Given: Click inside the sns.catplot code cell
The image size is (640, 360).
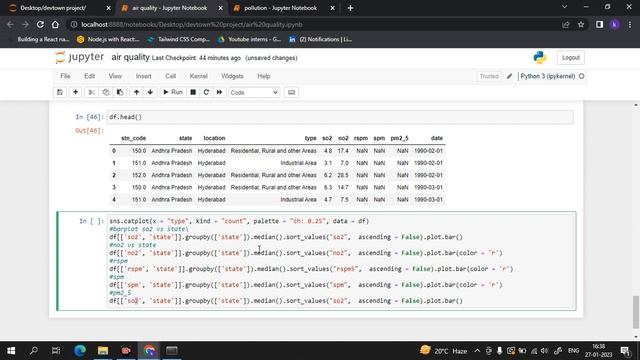Looking at the screenshot, I should 340,261.
